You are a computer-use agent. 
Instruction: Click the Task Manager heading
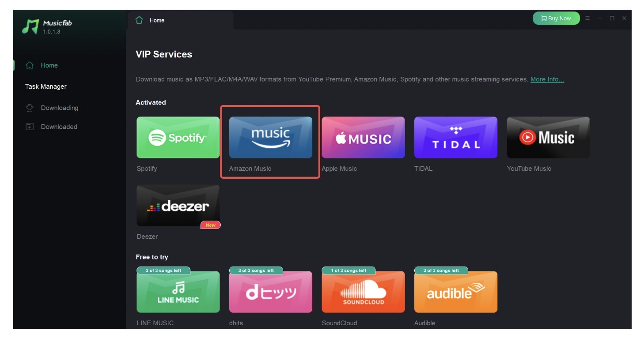pyautogui.click(x=46, y=86)
